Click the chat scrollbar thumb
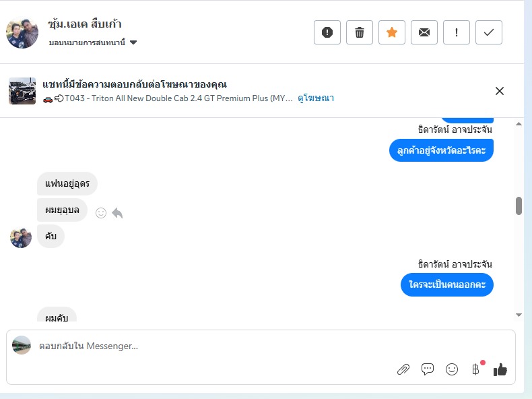 [x=519, y=206]
